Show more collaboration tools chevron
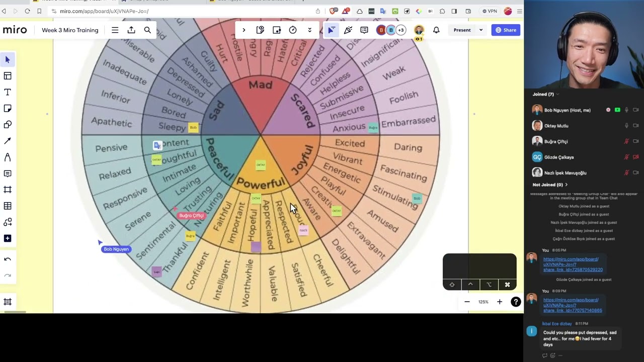644x362 pixels. pyautogui.click(x=309, y=30)
